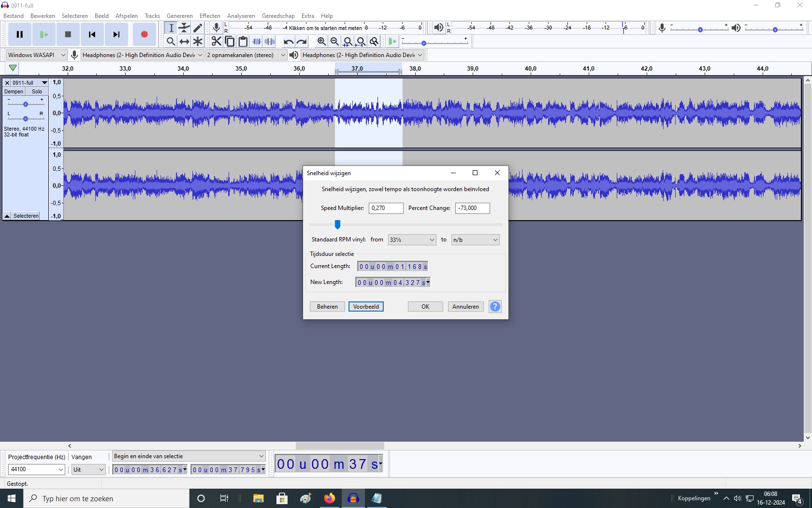Image resolution: width=812 pixels, height=508 pixels.
Task: Open the Standaard RPM from dropdown
Action: coord(412,240)
